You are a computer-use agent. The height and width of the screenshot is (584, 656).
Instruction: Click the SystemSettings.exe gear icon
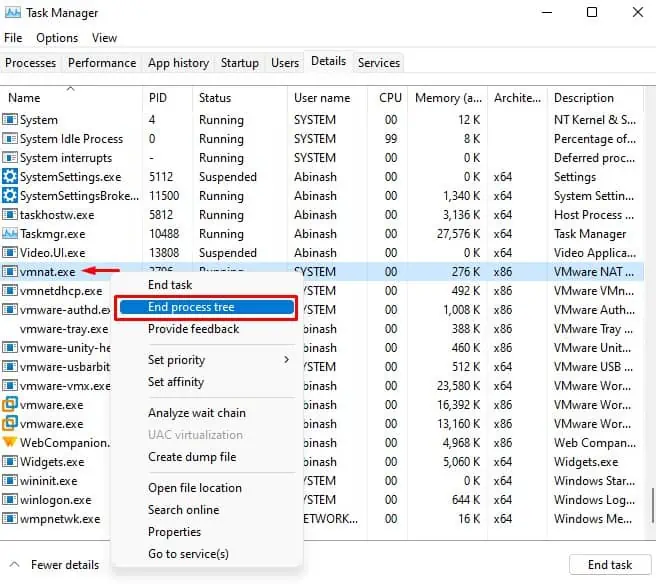(10, 177)
